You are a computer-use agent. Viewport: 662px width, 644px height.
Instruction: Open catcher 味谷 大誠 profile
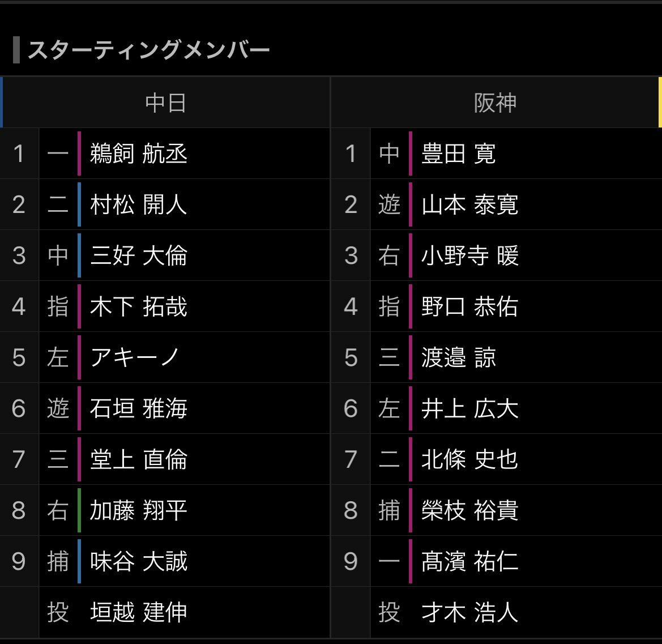tap(139, 561)
